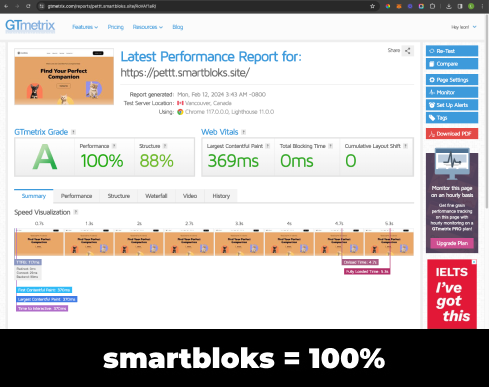The height and width of the screenshot is (387, 489).
Task: Open Page Settings
Action: pos(452,80)
